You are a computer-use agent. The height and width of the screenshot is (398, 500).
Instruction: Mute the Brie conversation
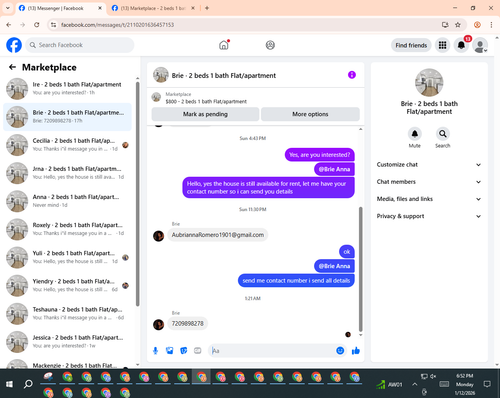(x=415, y=134)
